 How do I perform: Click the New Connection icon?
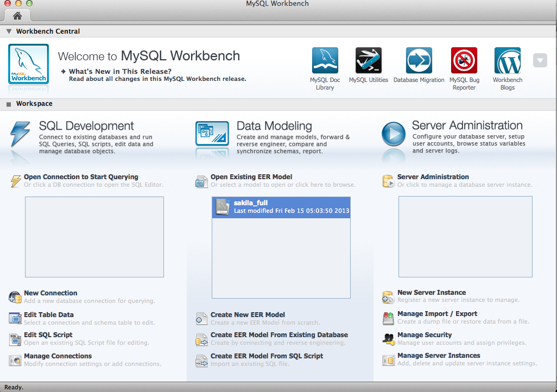tap(15, 297)
